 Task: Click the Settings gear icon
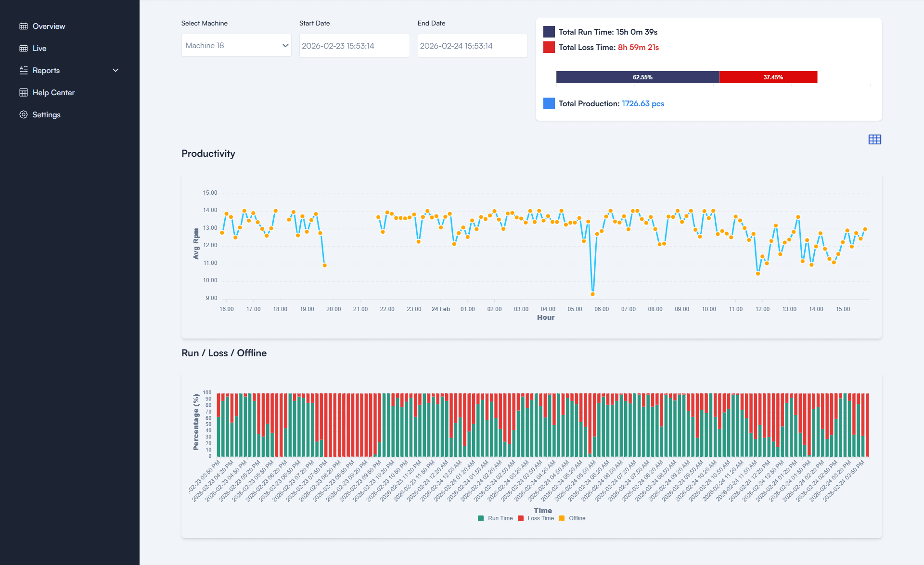click(x=24, y=114)
